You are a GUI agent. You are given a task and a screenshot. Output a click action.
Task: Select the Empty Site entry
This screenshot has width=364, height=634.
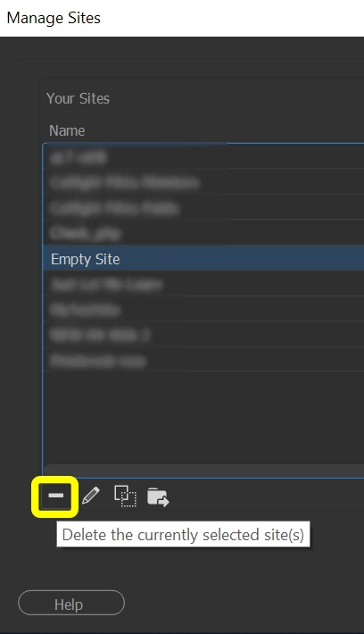click(x=203, y=258)
